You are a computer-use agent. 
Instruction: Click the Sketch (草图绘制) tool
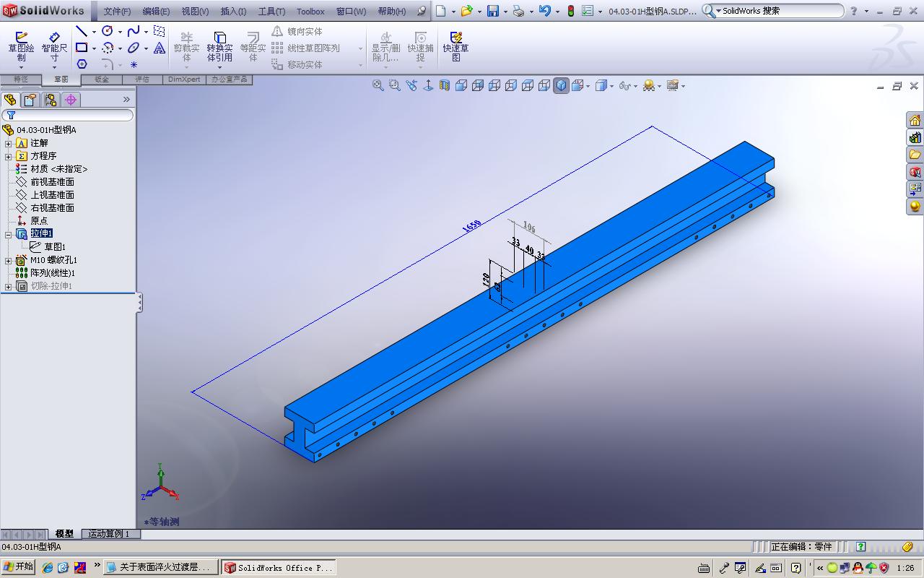[x=21, y=46]
